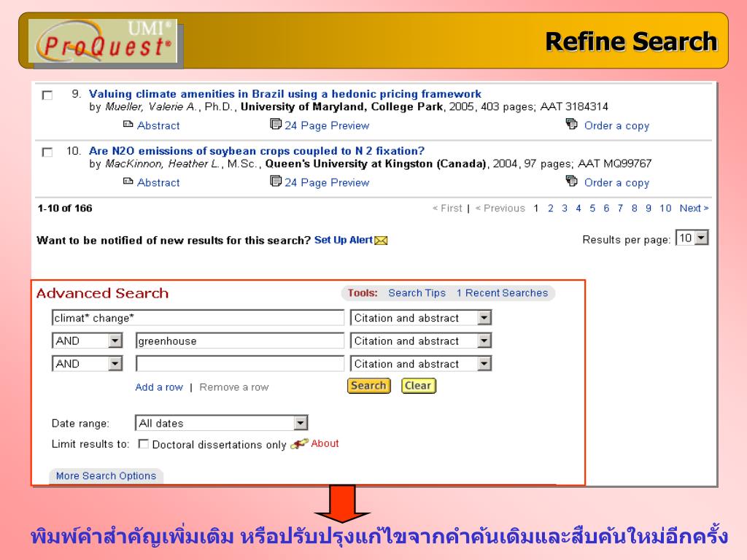Select the checkbox for result 10 soybean crops
This screenshot has height=560, width=747.
click(47, 152)
